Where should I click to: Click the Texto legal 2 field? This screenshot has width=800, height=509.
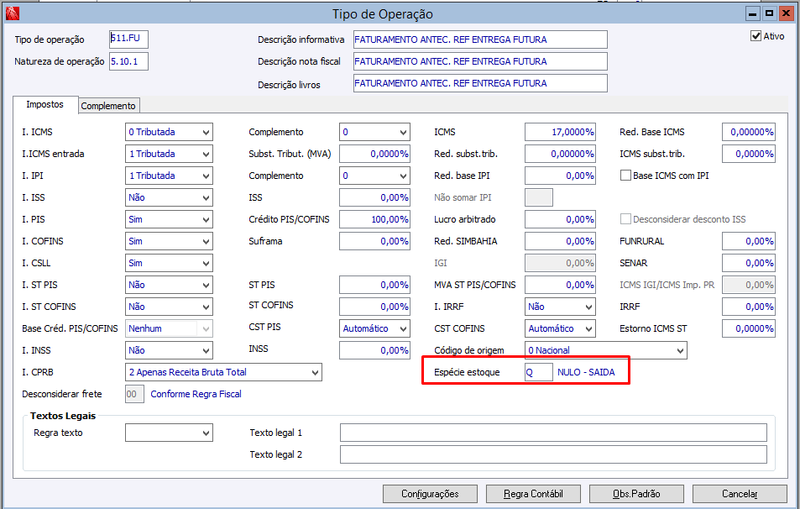554,454
